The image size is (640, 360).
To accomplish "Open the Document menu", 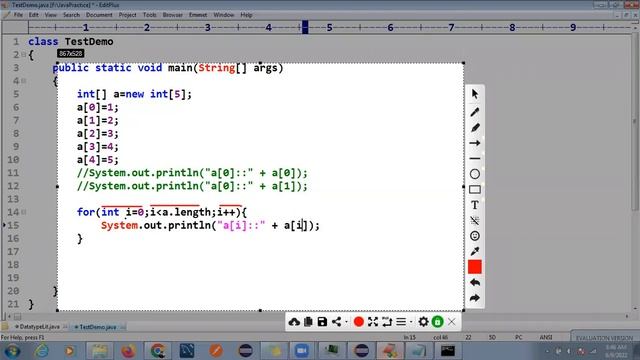I will click(99, 15).
